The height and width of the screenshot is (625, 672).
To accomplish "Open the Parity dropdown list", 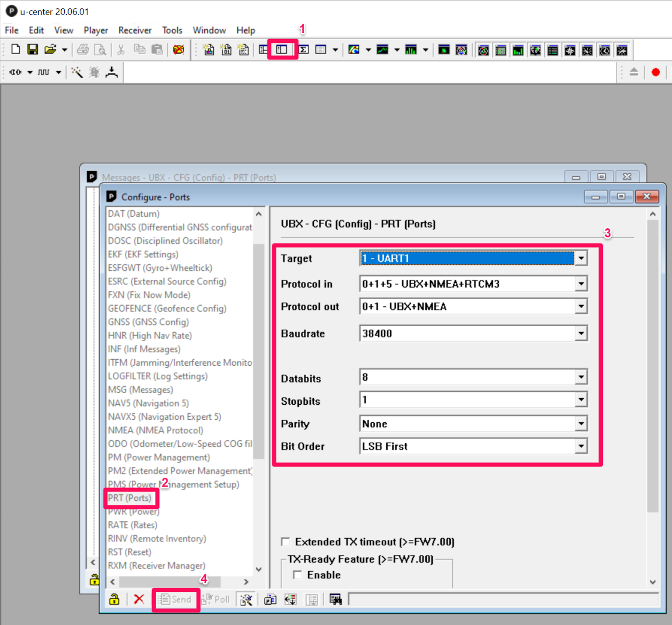I will point(581,424).
